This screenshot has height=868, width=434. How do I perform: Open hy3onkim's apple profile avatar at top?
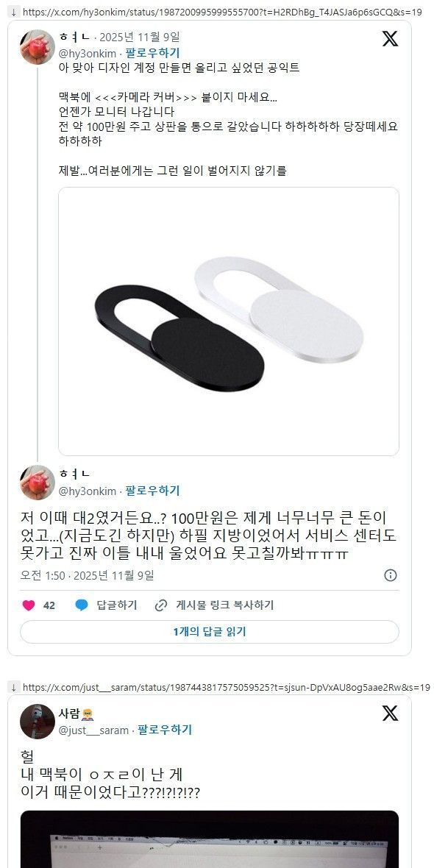tap(38, 47)
